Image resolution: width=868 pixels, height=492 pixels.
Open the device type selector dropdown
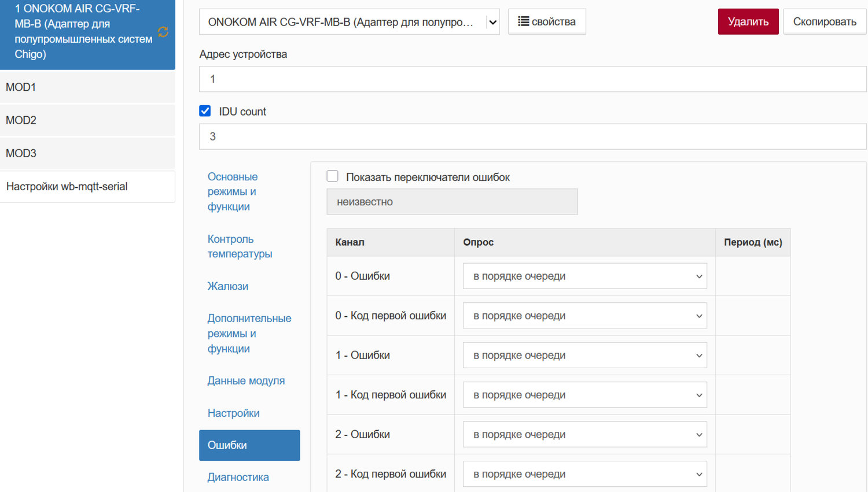[349, 22]
